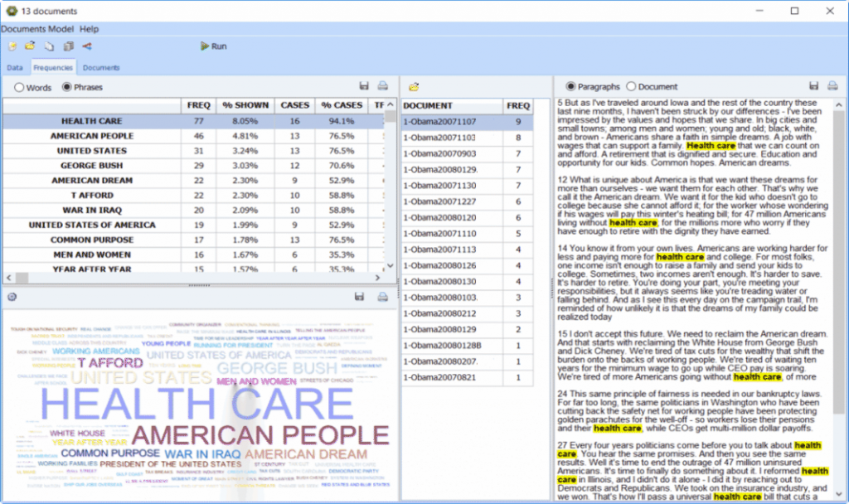The width and height of the screenshot is (849, 504).
Task: Open a new document file
Action: 12,46
